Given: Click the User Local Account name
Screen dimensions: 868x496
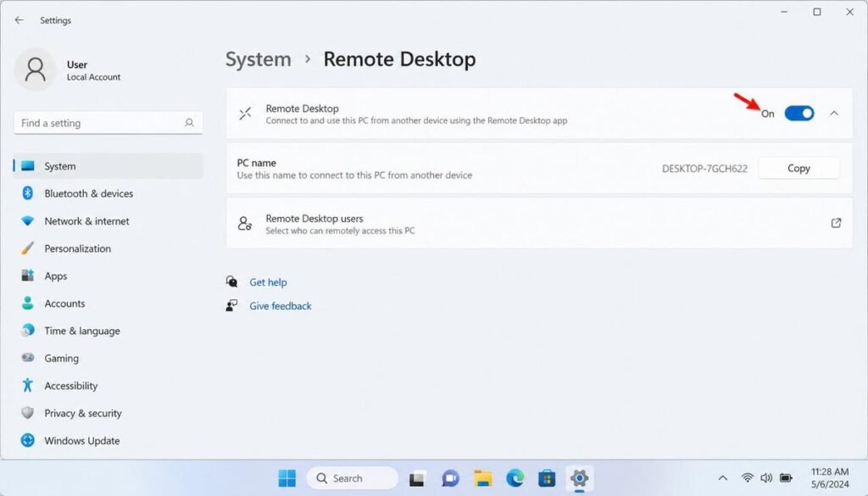Looking at the screenshot, I should (x=93, y=70).
